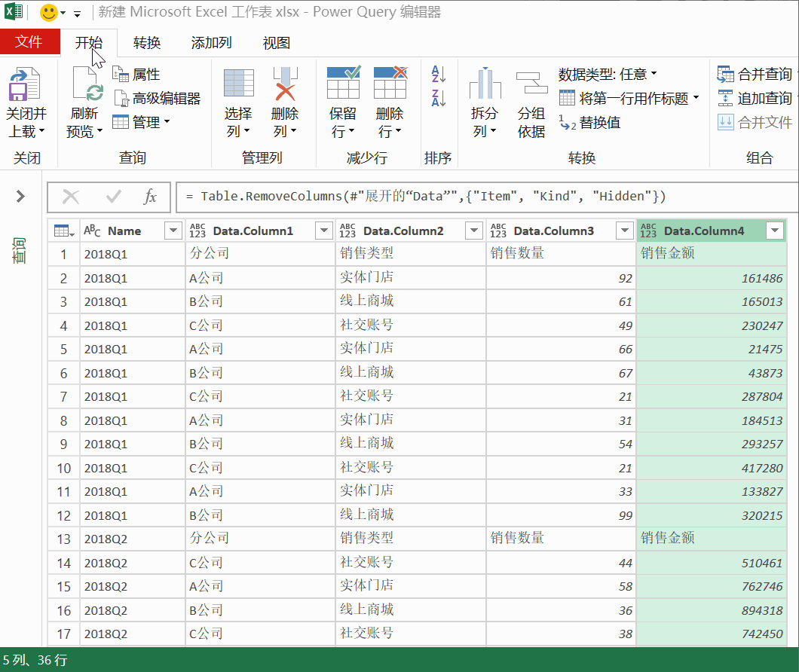Select cell 2018Q2 in row 13
The width and height of the screenshot is (799, 672).
click(133, 539)
